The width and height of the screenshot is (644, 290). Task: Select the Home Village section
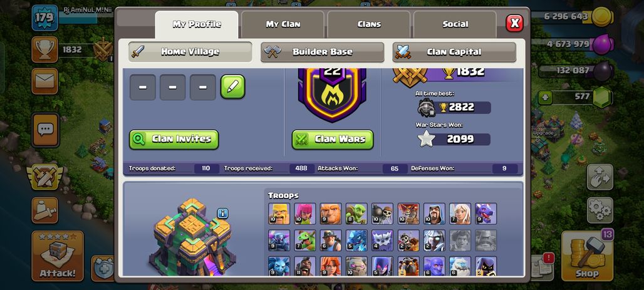pyautogui.click(x=190, y=52)
